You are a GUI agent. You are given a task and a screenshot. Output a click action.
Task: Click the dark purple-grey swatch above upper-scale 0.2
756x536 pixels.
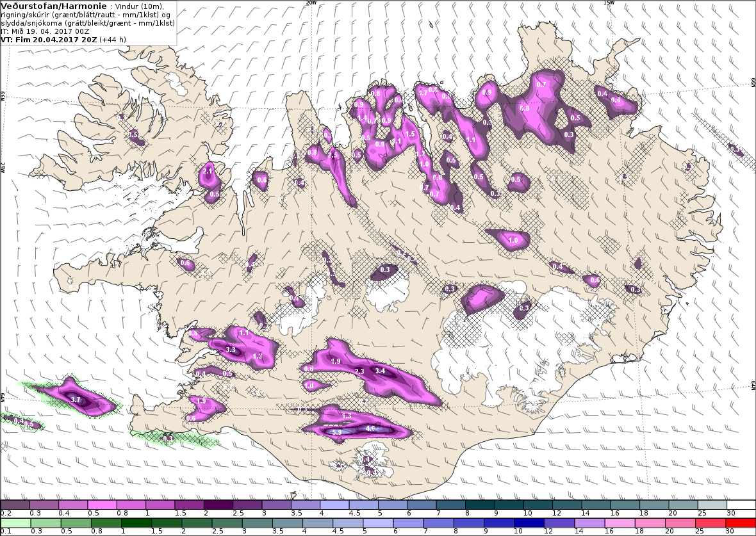click(15, 505)
